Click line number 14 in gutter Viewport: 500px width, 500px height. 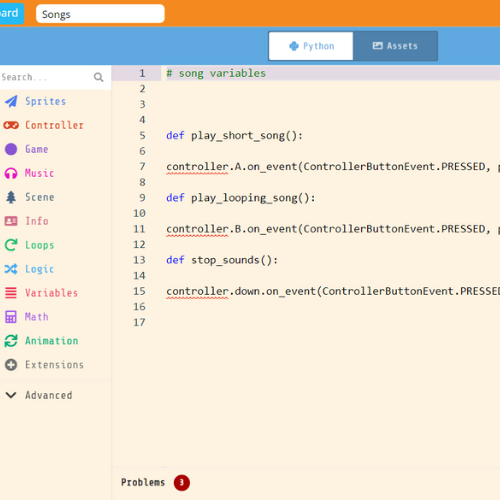pos(139,276)
